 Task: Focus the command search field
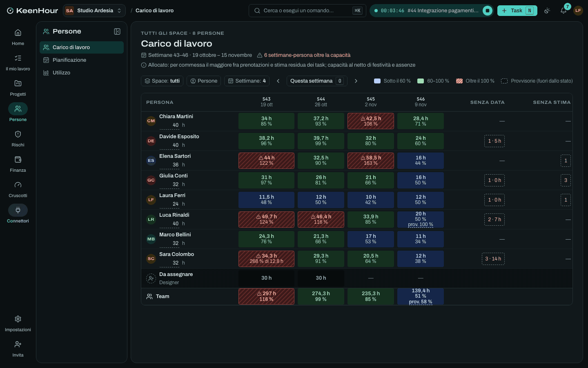pos(308,11)
